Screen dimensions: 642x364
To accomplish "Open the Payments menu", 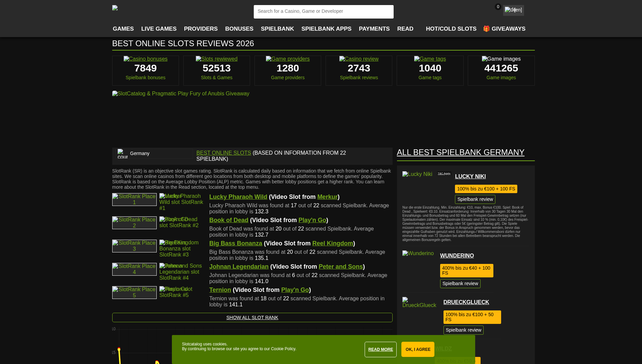I will pyautogui.click(x=374, y=29).
